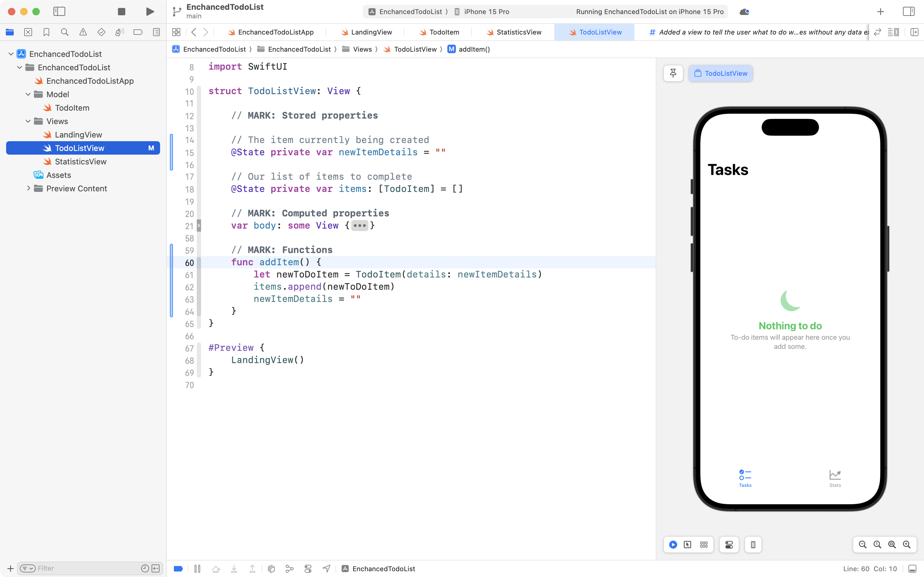The image size is (924, 577).
Task: Collapse the Views folder
Action: (28, 121)
